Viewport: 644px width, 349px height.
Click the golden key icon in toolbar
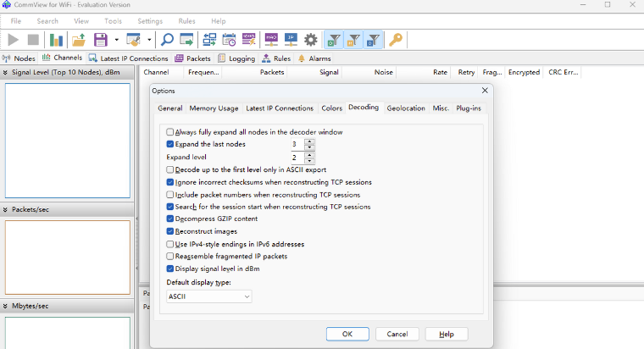click(395, 40)
